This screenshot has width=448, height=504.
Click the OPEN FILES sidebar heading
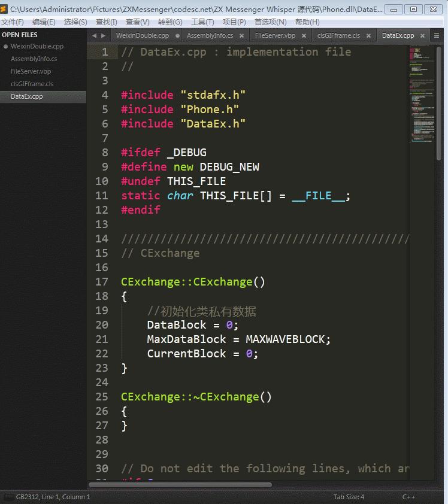point(20,35)
